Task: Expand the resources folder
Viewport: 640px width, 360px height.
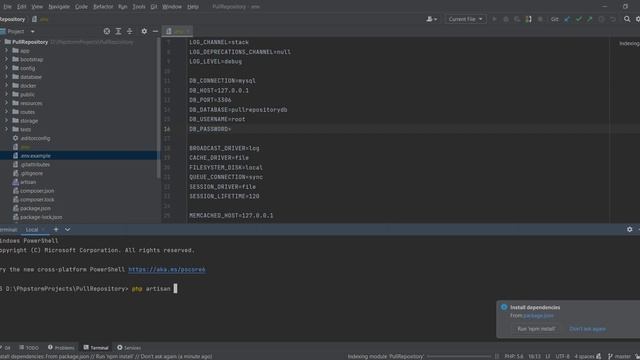Action: [x=6, y=103]
